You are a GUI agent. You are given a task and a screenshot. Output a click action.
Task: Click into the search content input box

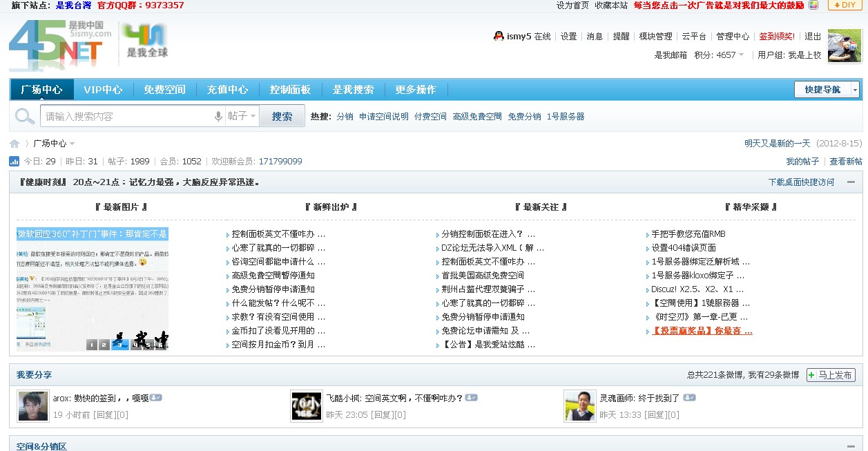pos(128,117)
